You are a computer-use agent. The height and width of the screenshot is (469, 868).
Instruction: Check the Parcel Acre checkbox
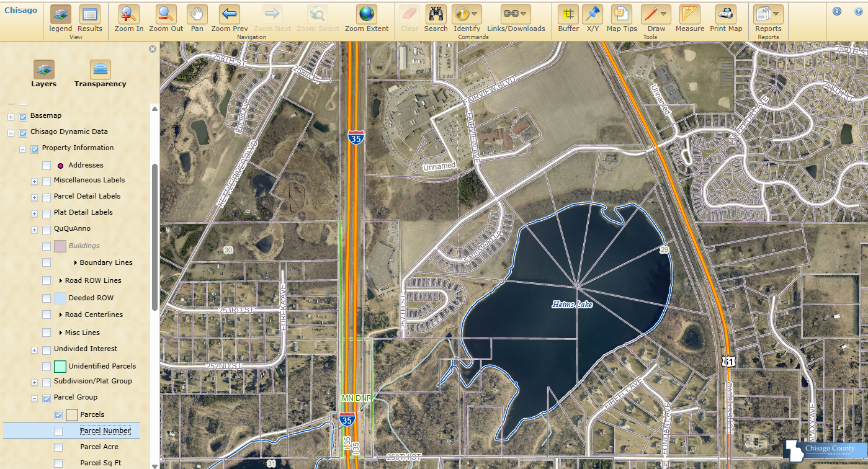tap(58, 447)
